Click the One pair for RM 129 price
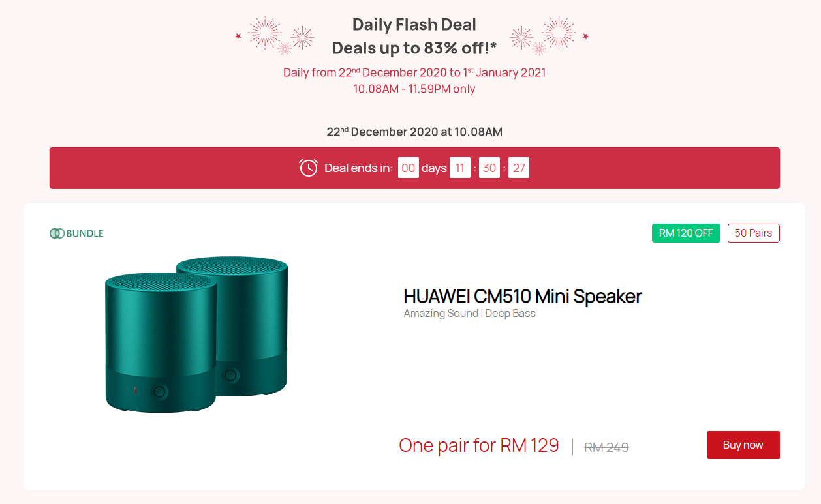This screenshot has width=821, height=504. click(478, 445)
